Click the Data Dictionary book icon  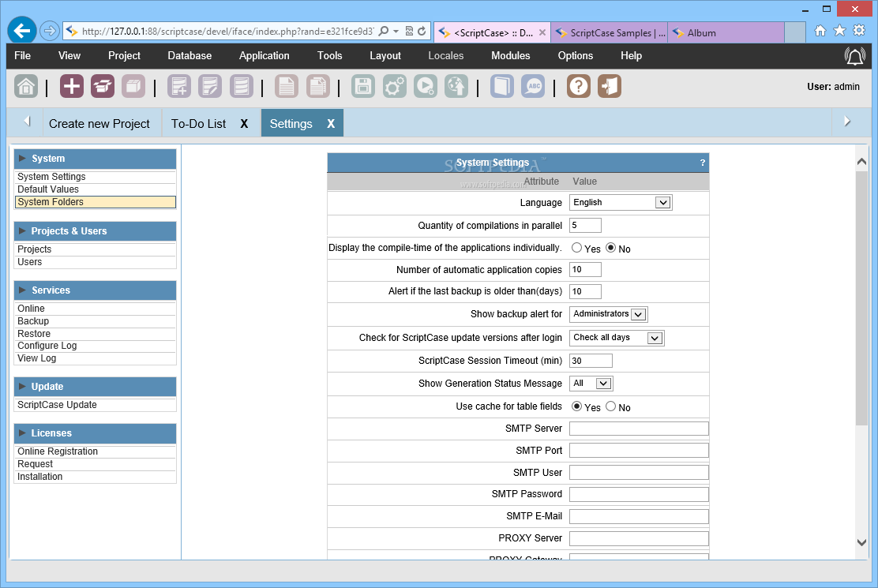pyautogui.click(x=501, y=87)
